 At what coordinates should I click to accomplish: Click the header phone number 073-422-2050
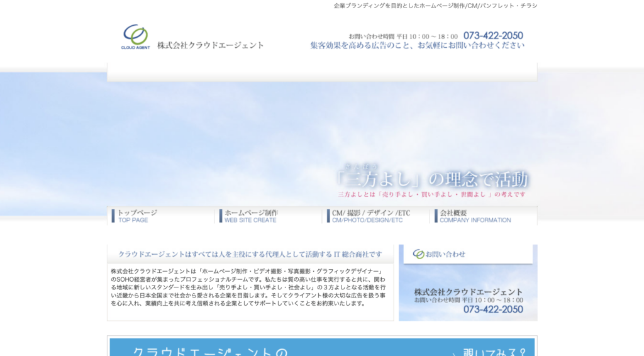pyautogui.click(x=493, y=36)
